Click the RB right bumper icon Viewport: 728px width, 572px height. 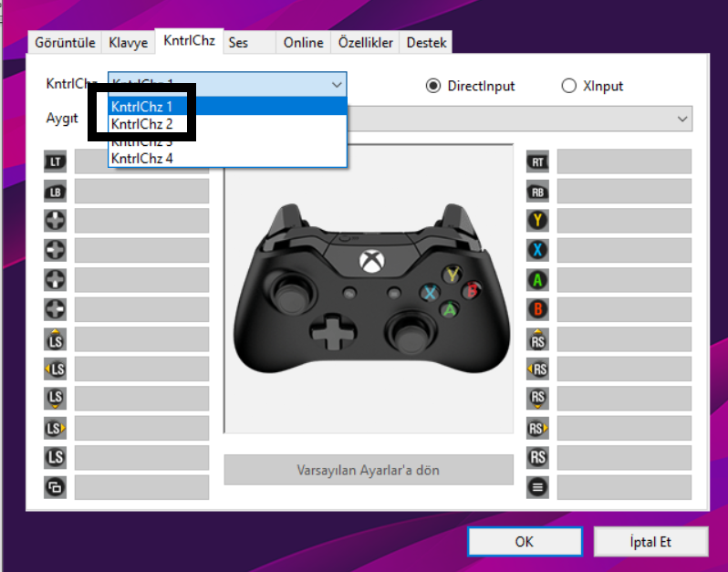pos(537,192)
